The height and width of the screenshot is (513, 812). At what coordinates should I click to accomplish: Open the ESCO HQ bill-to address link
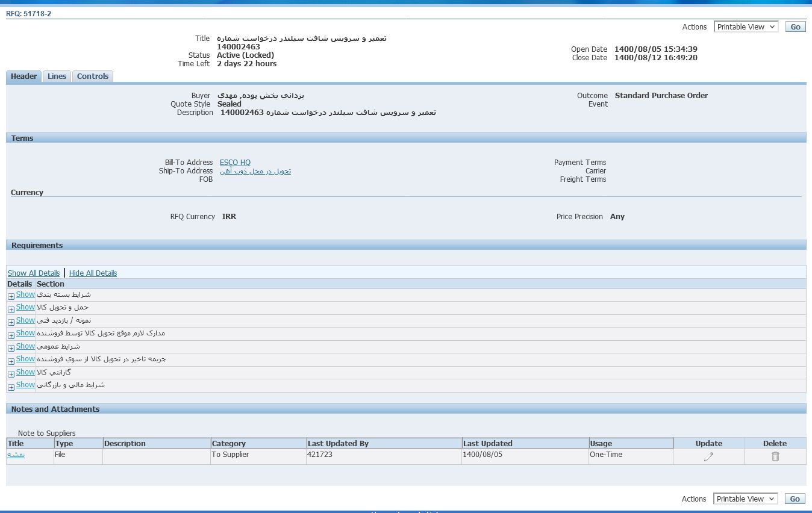click(x=235, y=163)
